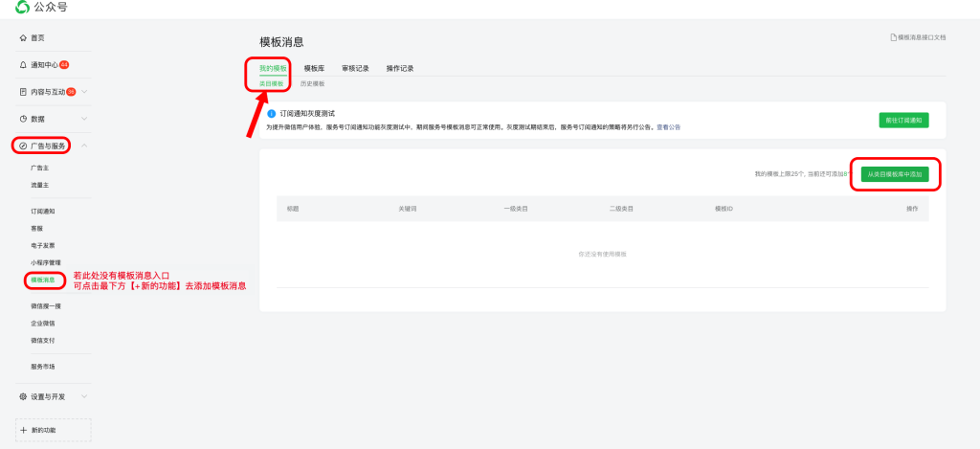Open the 查看公告 link
This screenshot has height=449, width=980.
click(668, 126)
